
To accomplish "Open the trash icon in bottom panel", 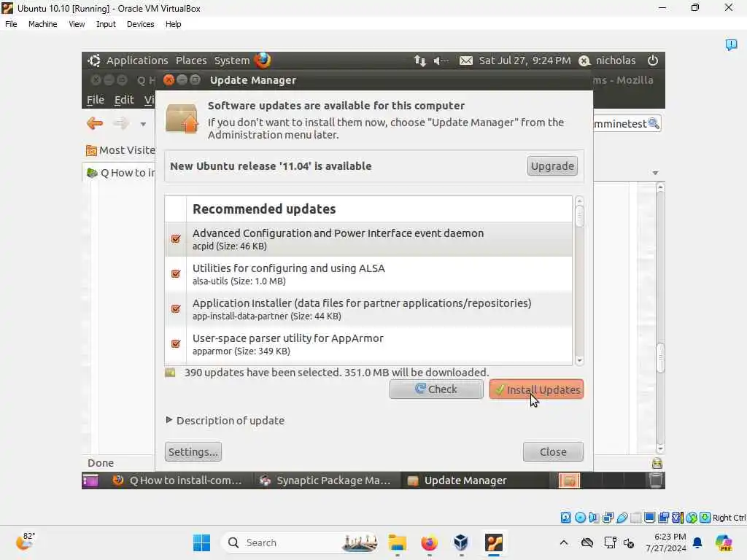I will click(656, 481).
